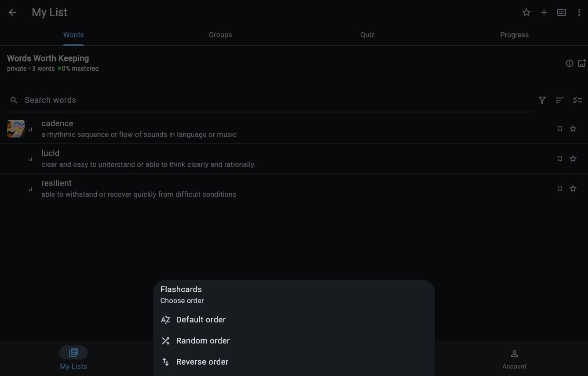Open the sort words icon
Viewport: 588px width, 376px height.
(560, 100)
